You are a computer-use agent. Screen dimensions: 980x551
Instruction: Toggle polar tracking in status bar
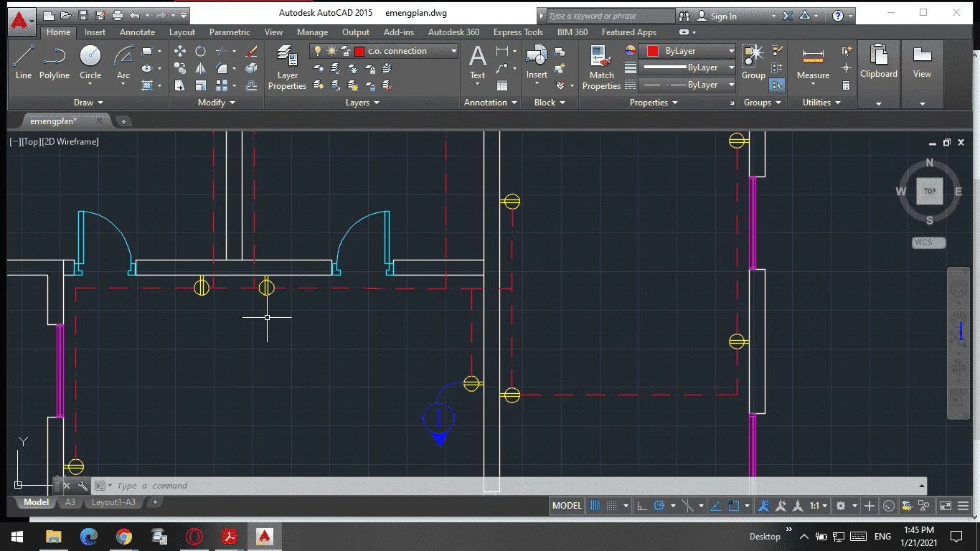tap(659, 506)
